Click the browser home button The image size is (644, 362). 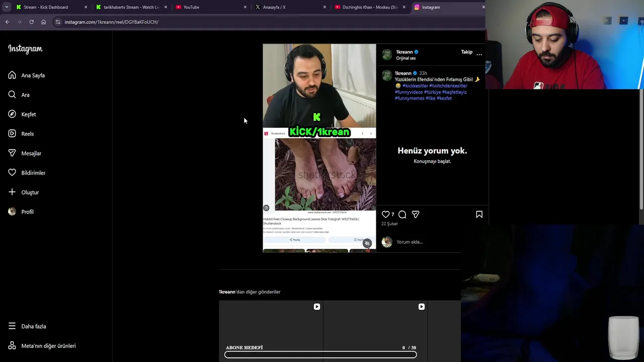[43, 22]
